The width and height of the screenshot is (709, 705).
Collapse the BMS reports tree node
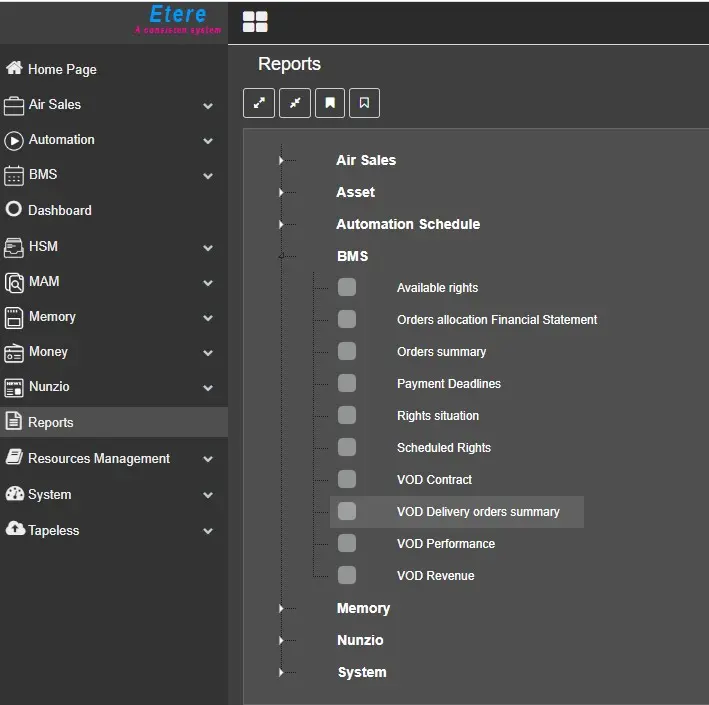click(x=282, y=256)
